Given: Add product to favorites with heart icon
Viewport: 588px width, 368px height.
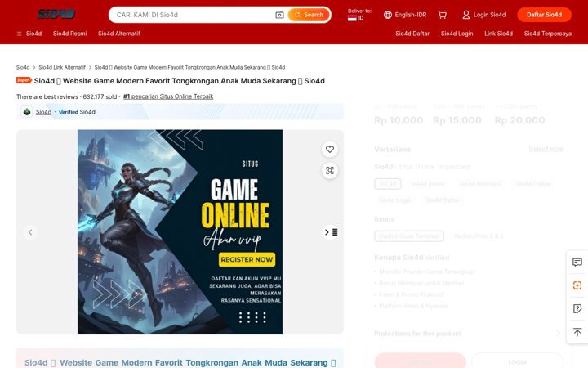Looking at the screenshot, I should click(x=330, y=149).
